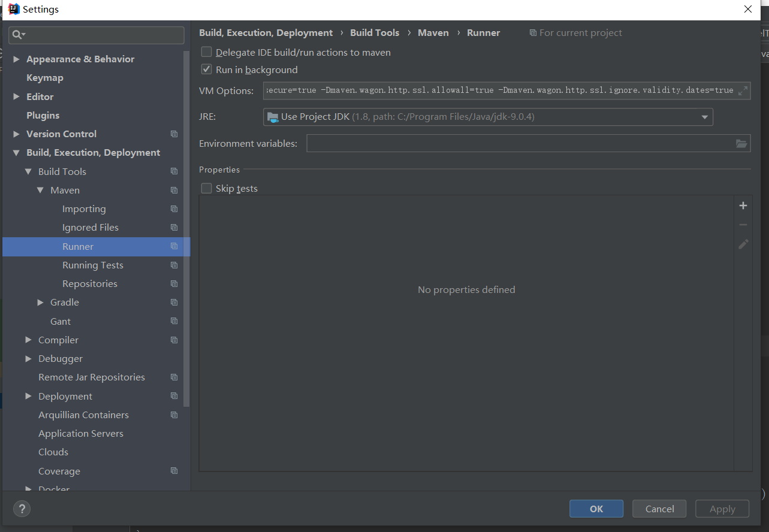This screenshot has height=532, width=769.
Task: Expand the Deployment node
Action: pos(28,396)
